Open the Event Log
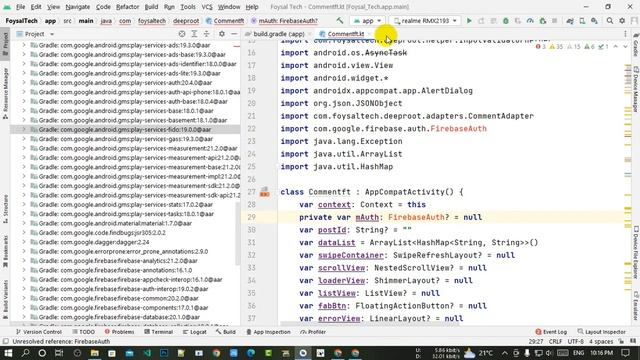The image size is (640, 360). 551,332
